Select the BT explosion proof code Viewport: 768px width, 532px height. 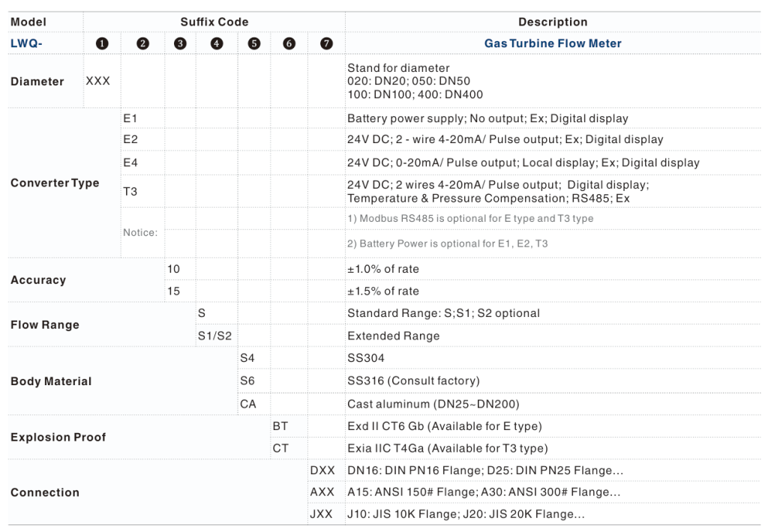pyautogui.click(x=280, y=426)
